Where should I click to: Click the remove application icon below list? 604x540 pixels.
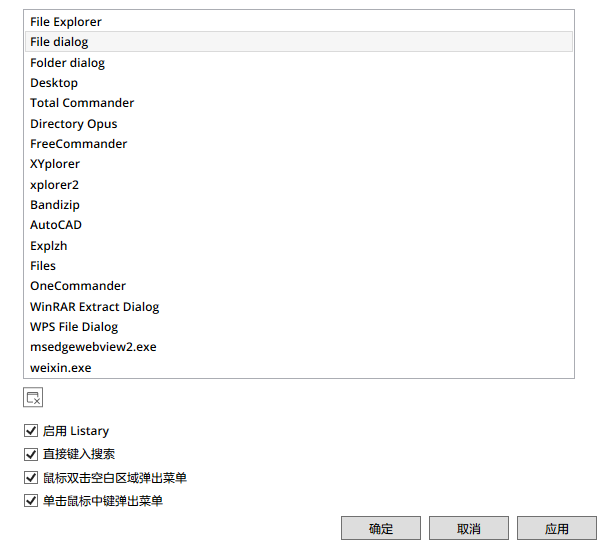(33, 398)
